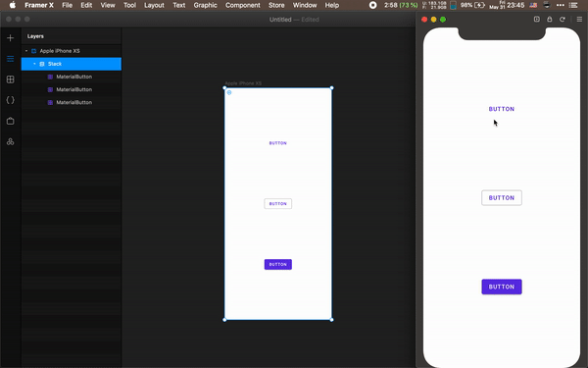Click the US flag input source icon

click(x=533, y=5)
